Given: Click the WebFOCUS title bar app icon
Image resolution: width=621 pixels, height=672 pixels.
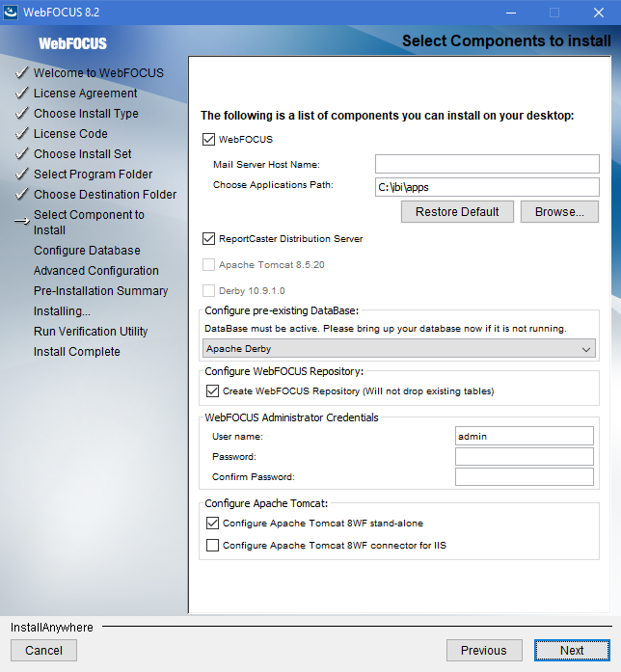Looking at the screenshot, I should 11,12.
